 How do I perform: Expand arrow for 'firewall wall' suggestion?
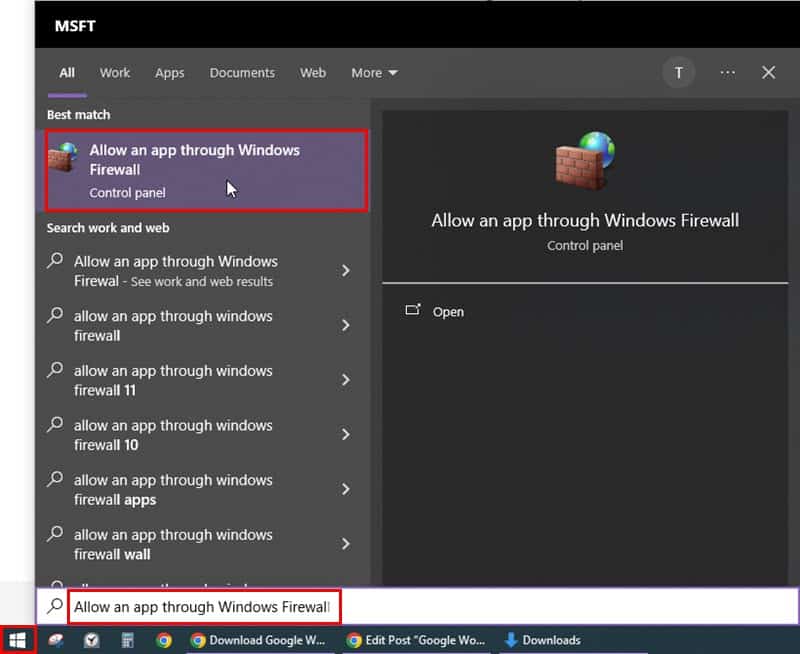(x=346, y=543)
